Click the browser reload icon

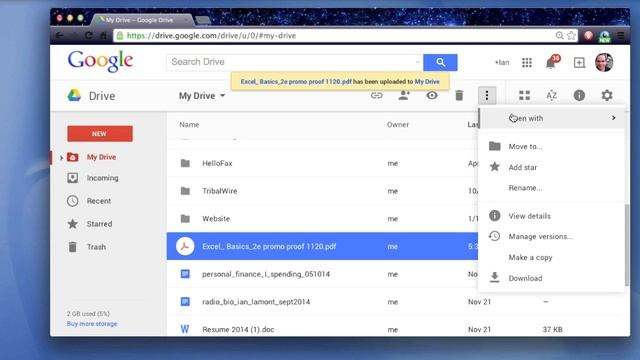click(x=89, y=36)
